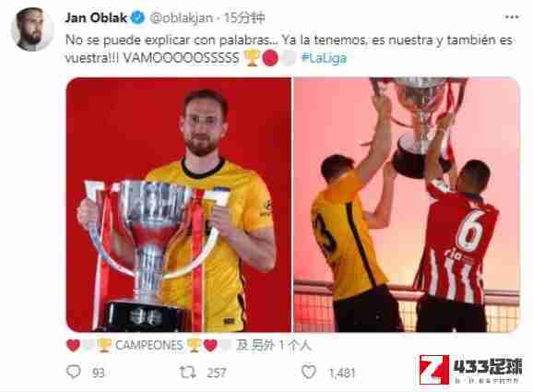Click the trophy emoji in tweet text
533x392 pixels.
point(252,58)
